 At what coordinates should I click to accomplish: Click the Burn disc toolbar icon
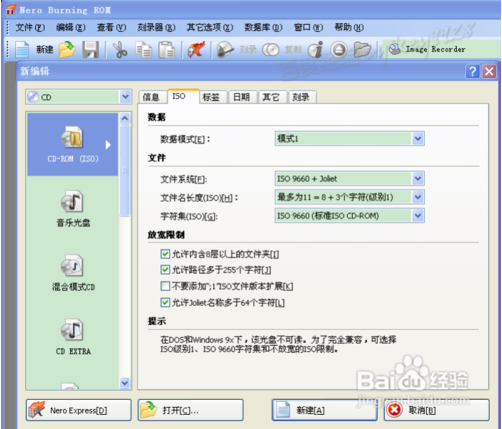click(225, 50)
